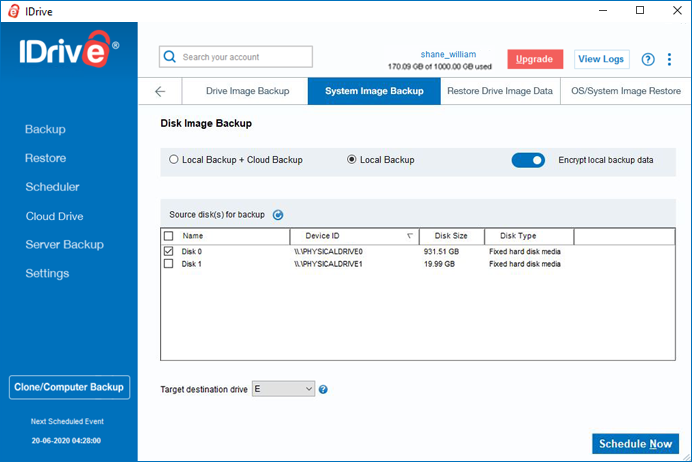Open the three-dot more options menu
Viewport: 692px width, 462px height.
coord(669,59)
